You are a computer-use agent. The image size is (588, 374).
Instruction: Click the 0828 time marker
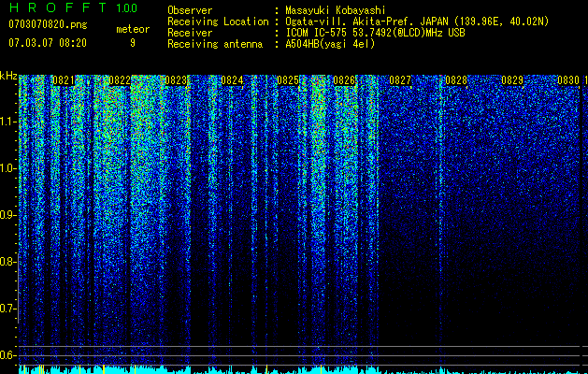pos(456,80)
